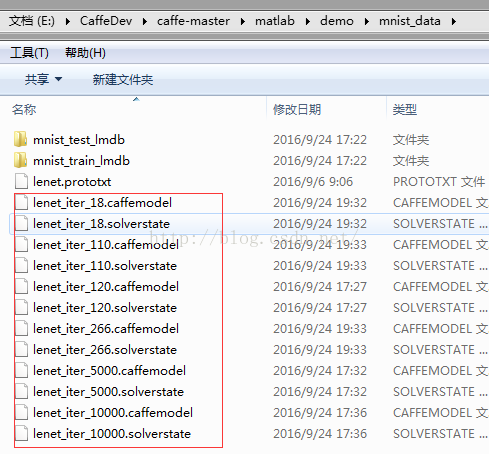Select file name lenet_iter_5000.solverstate
The height and width of the screenshot is (454, 489).
click(108, 392)
